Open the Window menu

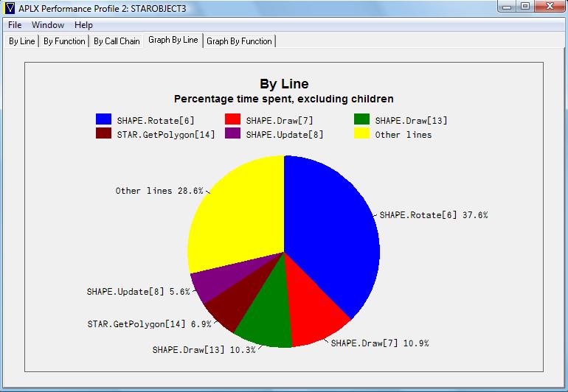tap(47, 25)
